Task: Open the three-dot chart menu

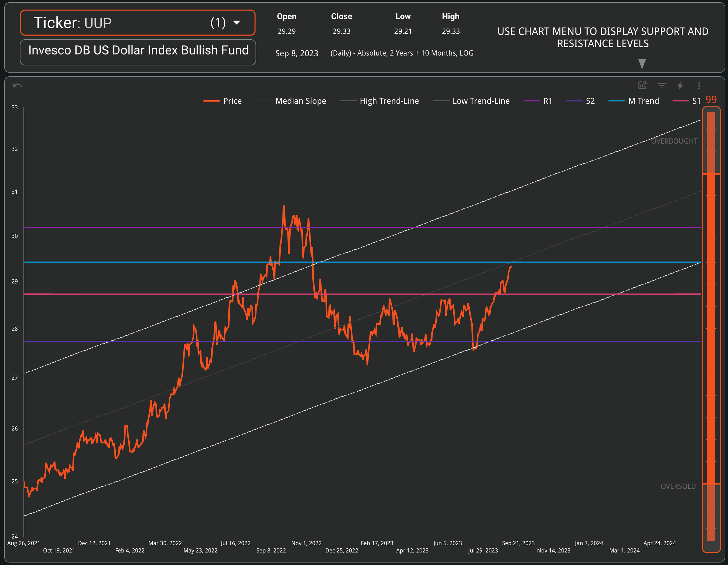Action: tap(699, 86)
